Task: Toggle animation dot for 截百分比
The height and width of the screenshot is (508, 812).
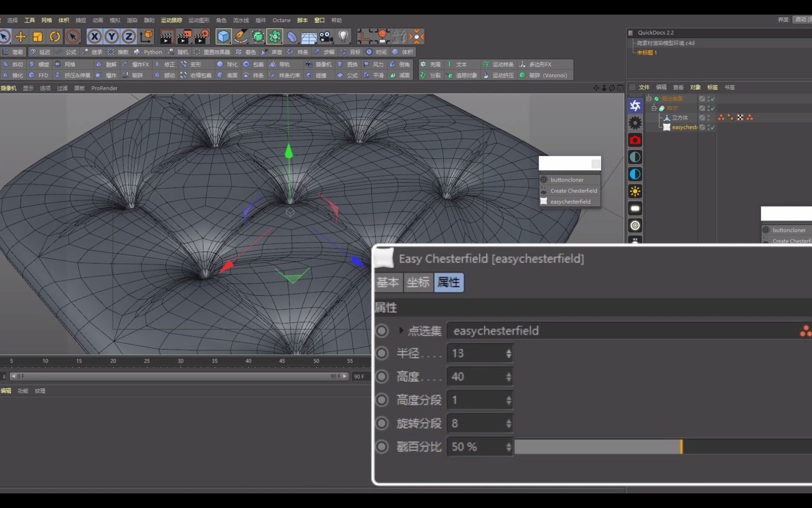Action: point(382,446)
